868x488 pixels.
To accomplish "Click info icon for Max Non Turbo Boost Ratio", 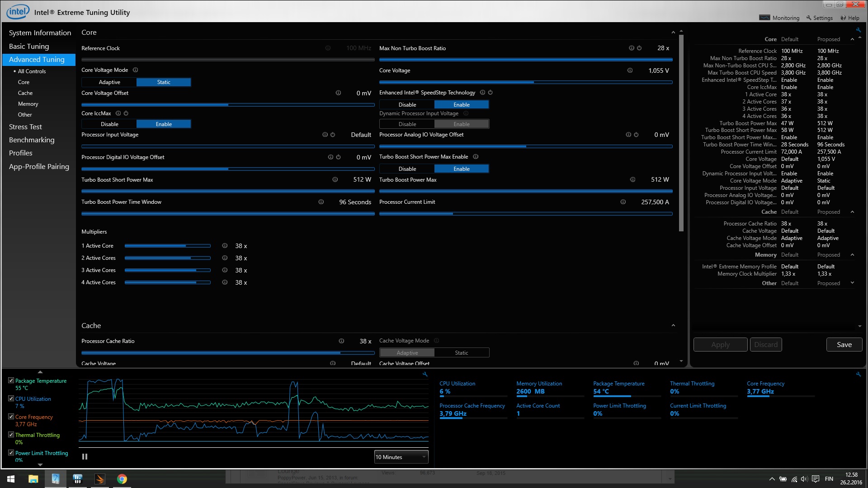I will tap(632, 48).
